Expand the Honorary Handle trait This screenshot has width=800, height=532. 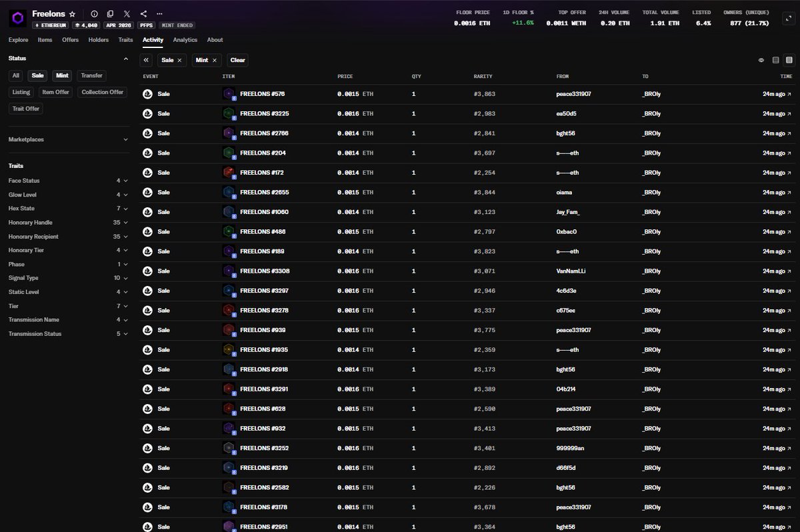click(69, 223)
